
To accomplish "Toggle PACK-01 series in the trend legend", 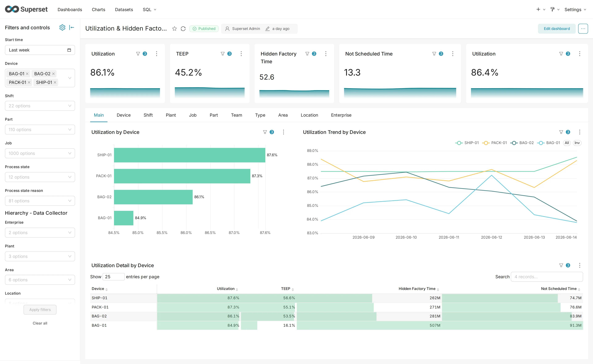I will point(494,143).
